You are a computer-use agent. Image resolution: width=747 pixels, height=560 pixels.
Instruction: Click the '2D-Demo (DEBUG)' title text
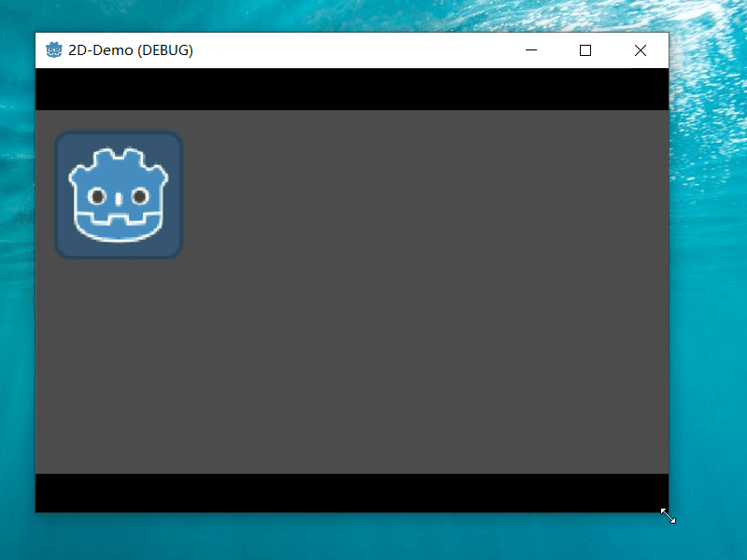131,50
